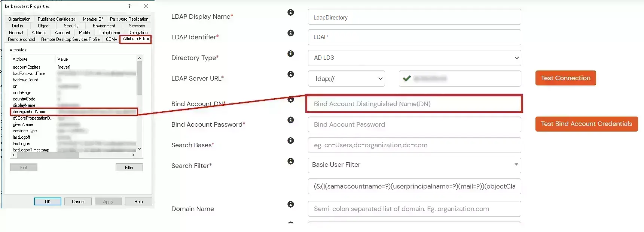Image resolution: width=644 pixels, height=232 pixels.
Task: Select the badPasswordTime attribute row
Action: click(74, 73)
